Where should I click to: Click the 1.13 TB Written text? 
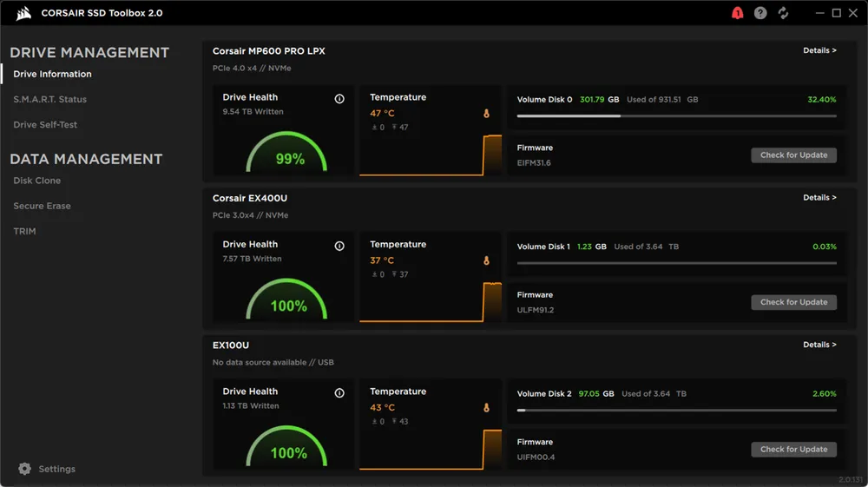click(x=251, y=406)
